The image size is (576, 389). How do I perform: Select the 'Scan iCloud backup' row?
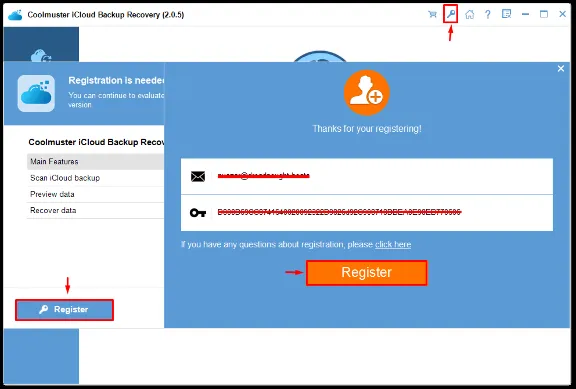96,178
